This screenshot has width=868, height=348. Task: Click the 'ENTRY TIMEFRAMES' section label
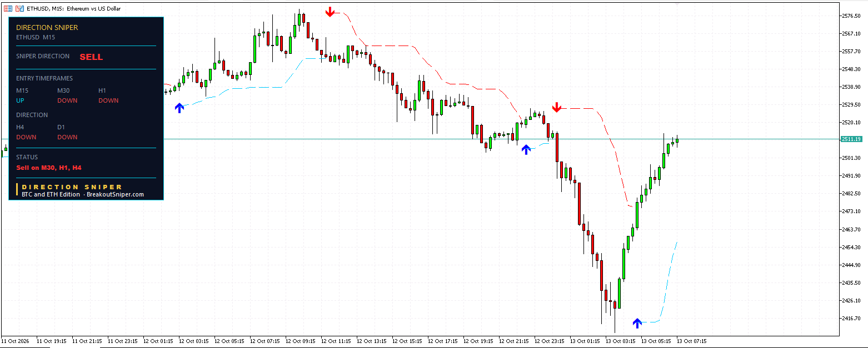(x=44, y=78)
